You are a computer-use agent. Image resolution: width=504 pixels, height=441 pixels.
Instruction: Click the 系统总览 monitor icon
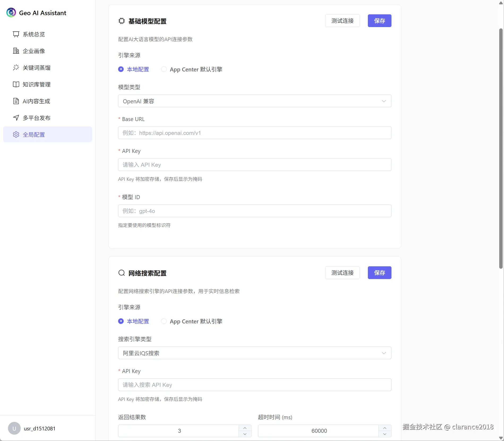pos(16,34)
